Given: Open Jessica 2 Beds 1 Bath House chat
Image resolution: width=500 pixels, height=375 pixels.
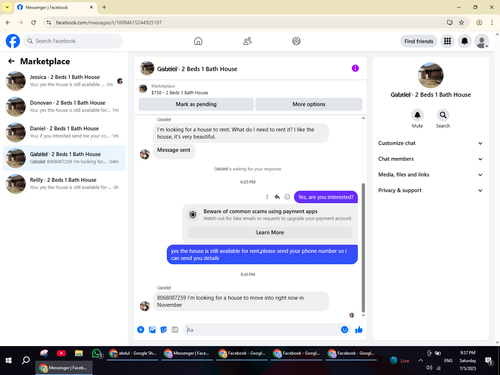Looking at the screenshot, I should pos(64,81).
